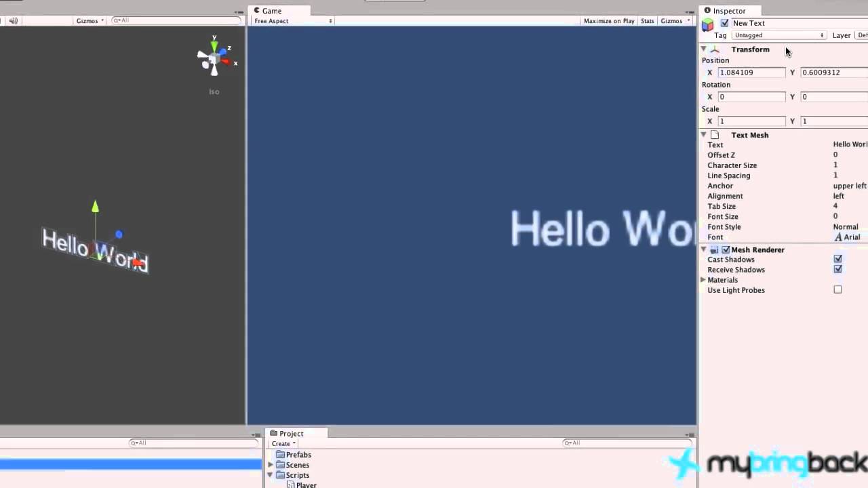
Task: Collapse the Mesh Renderer foldout
Action: point(704,249)
